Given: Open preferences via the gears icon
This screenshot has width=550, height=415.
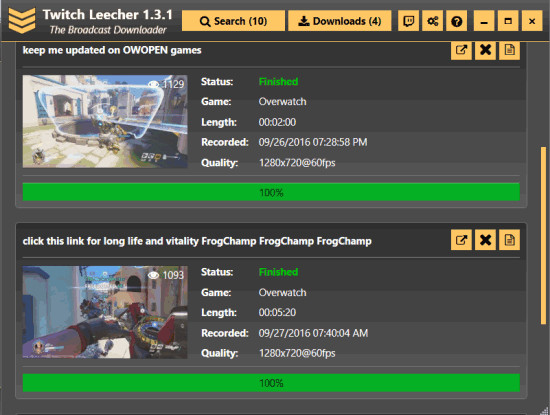Looking at the screenshot, I should 432,21.
